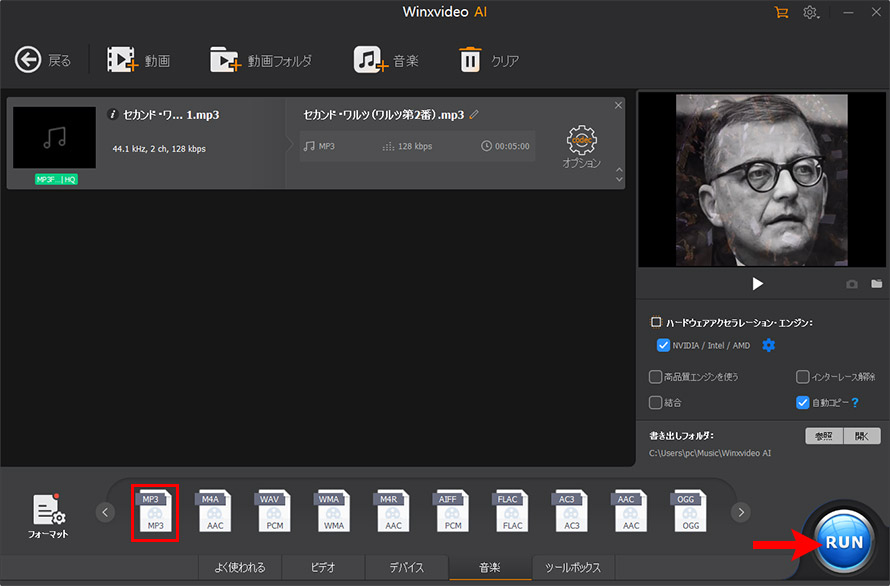This screenshot has height=586, width=890.
Task: Switch to the デバイス tab
Action: point(406,567)
